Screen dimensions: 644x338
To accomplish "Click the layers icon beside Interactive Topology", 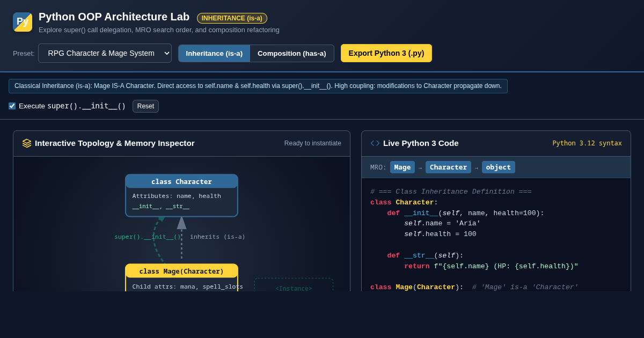I will [x=27, y=143].
